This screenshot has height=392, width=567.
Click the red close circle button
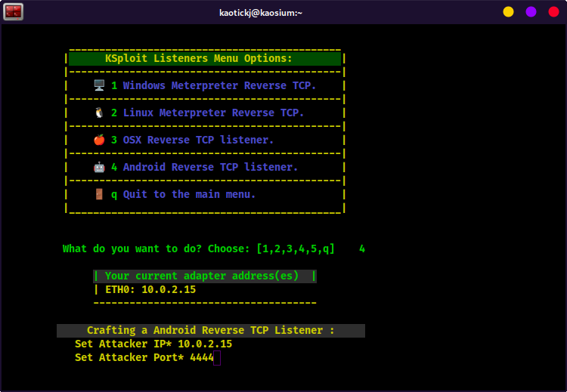click(553, 12)
